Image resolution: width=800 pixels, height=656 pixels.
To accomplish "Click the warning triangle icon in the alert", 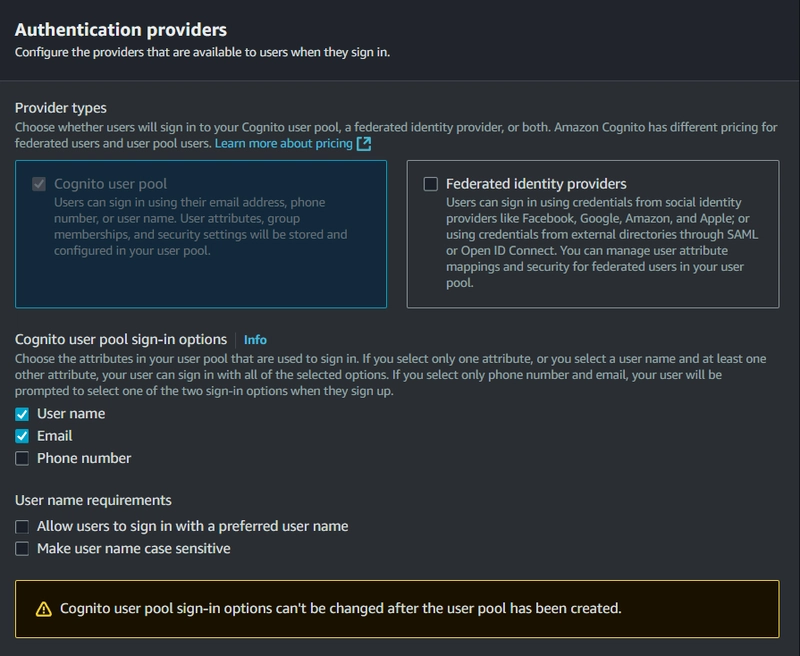I will (43, 609).
